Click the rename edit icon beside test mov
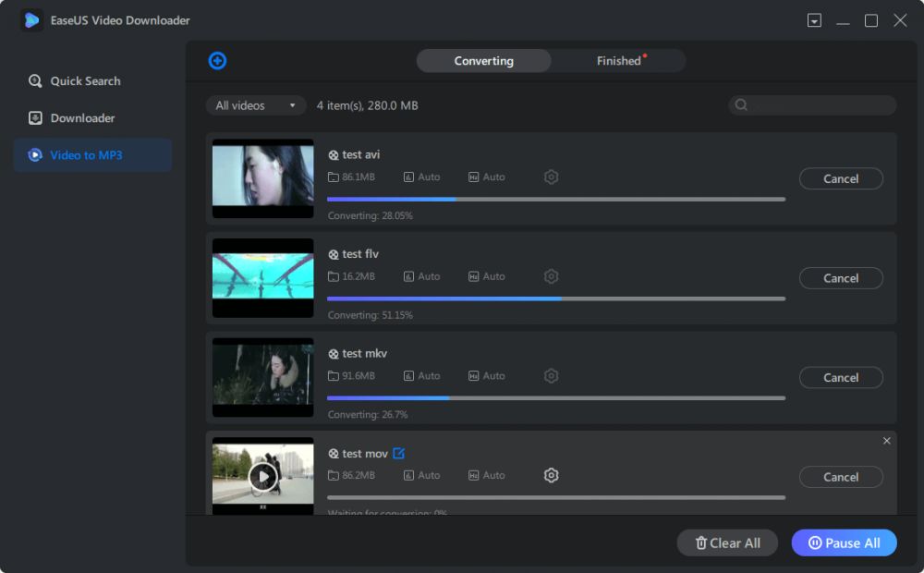 399,453
